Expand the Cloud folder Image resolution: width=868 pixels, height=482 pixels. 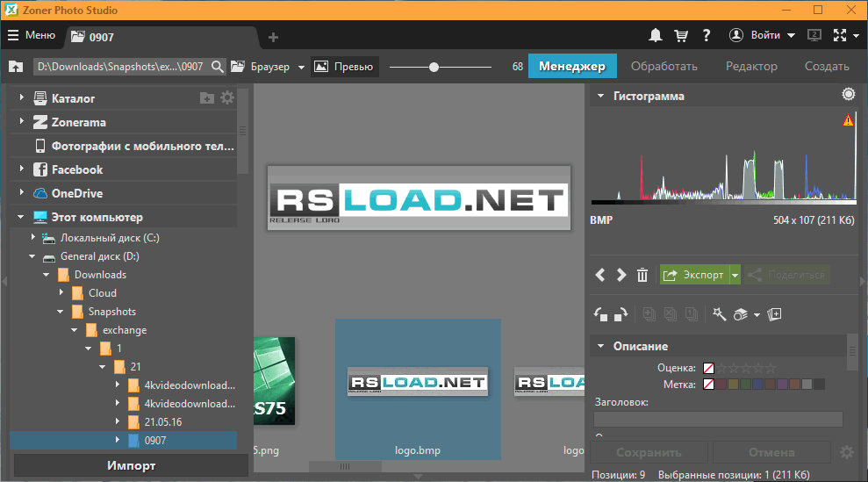coord(61,292)
